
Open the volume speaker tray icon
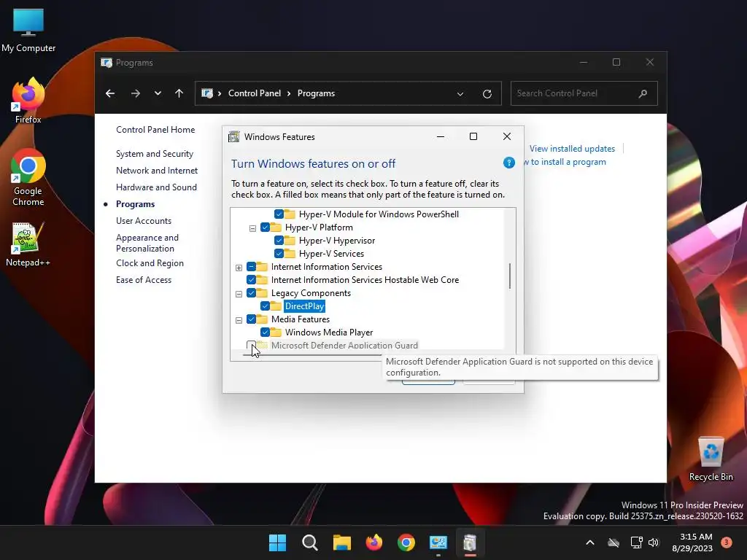(x=654, y=542)
